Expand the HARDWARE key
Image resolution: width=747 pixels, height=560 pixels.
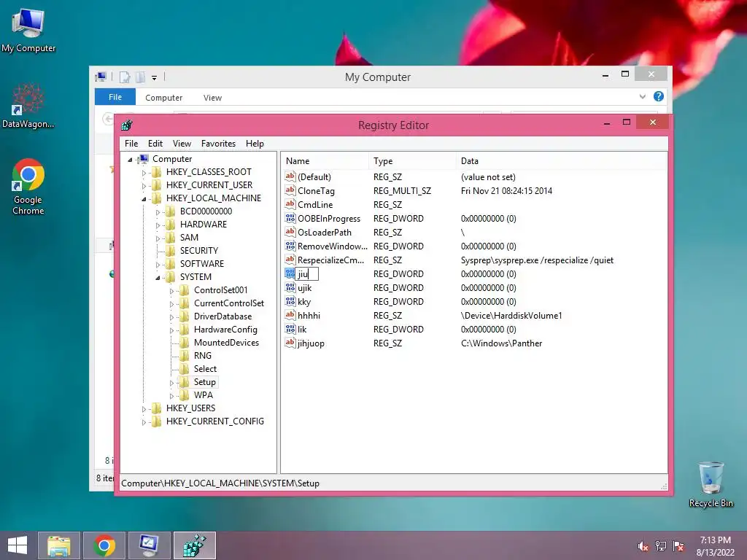pos(158,225)
